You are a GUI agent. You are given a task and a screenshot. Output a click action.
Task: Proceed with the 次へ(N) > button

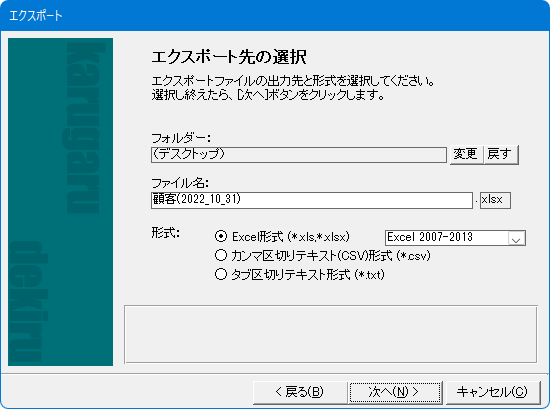pos(395,392)
